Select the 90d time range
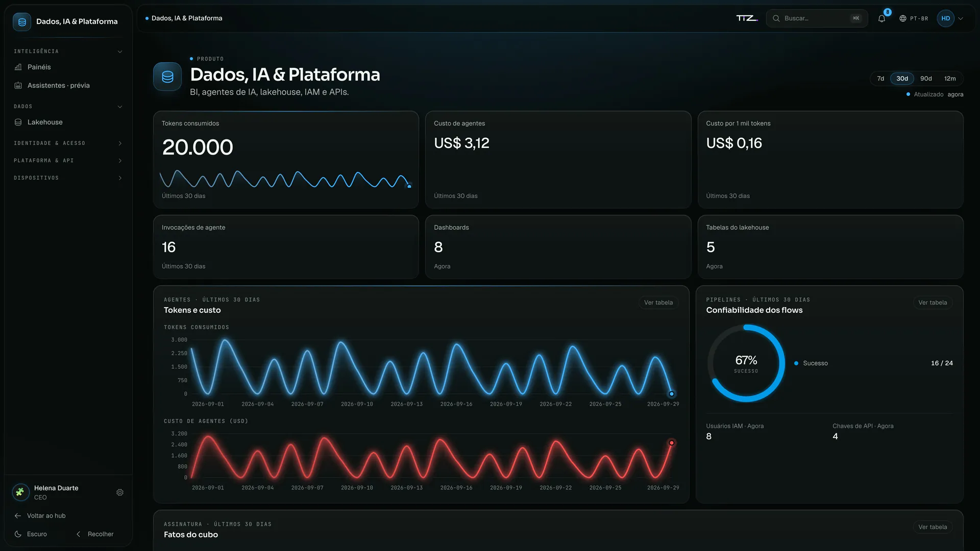Image resolution: width=980 pixels, height=551 pixels. coord(926,79)
